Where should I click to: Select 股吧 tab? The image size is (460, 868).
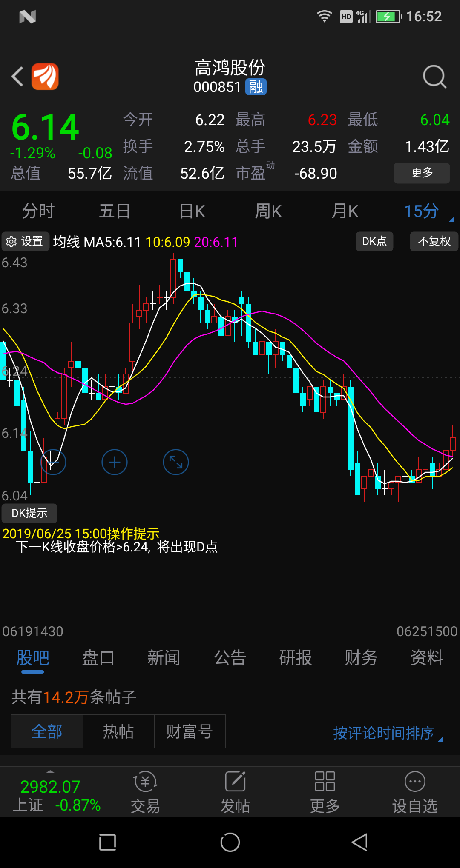tap(33, 658)
